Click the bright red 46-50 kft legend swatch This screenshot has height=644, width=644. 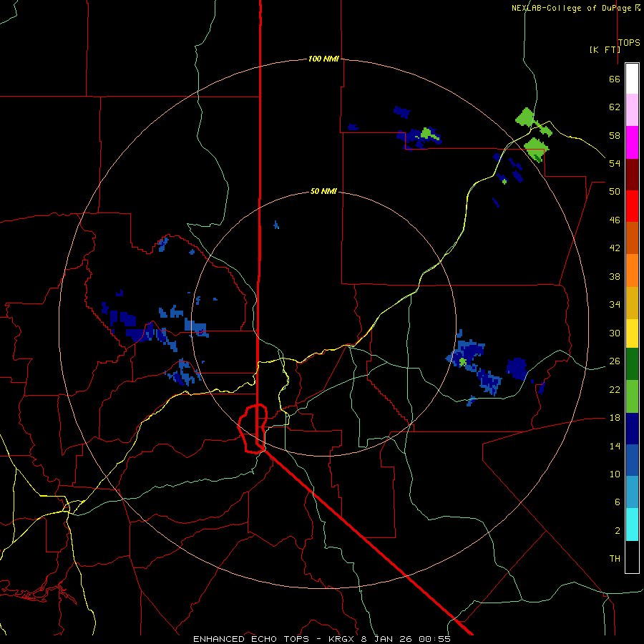[632, 206]
